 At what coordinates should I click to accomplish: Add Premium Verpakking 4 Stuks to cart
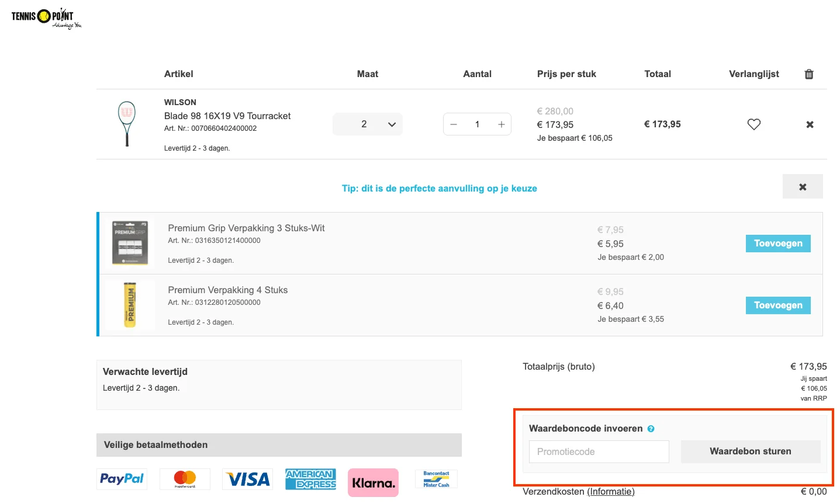point(777,305)
